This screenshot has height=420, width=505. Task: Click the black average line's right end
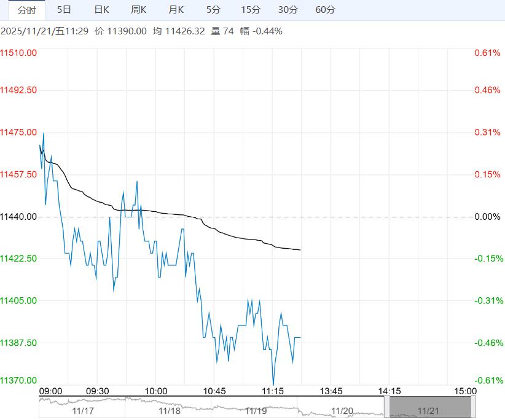[300, 250]
